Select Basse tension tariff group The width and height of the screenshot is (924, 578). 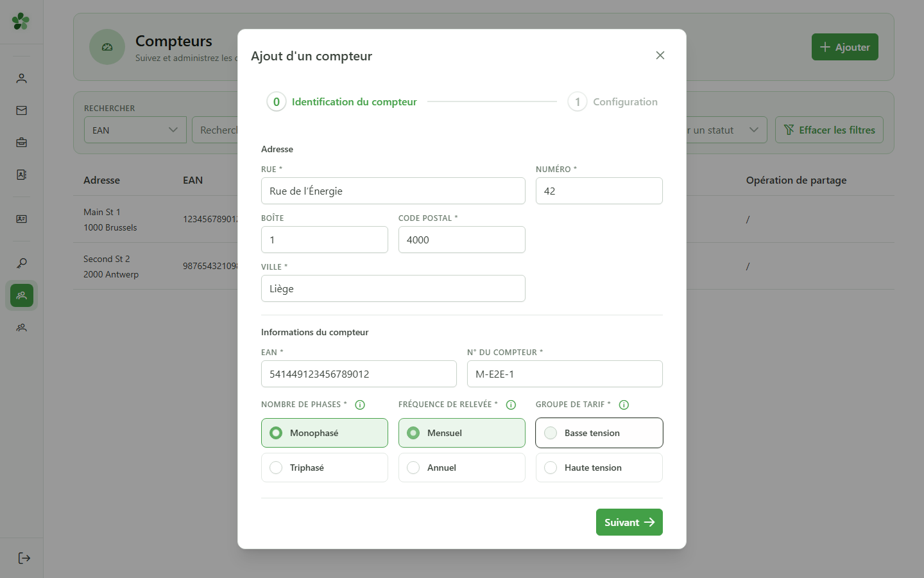599,433
